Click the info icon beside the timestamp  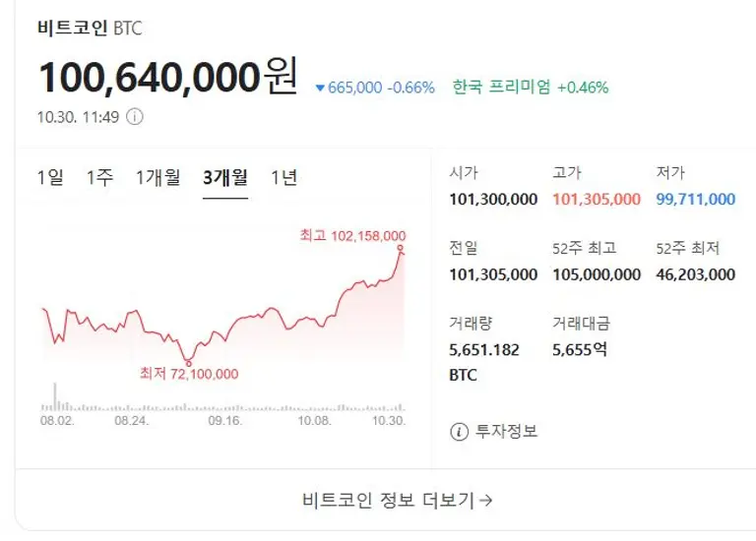pyautogui.click(x=135, y=117)
